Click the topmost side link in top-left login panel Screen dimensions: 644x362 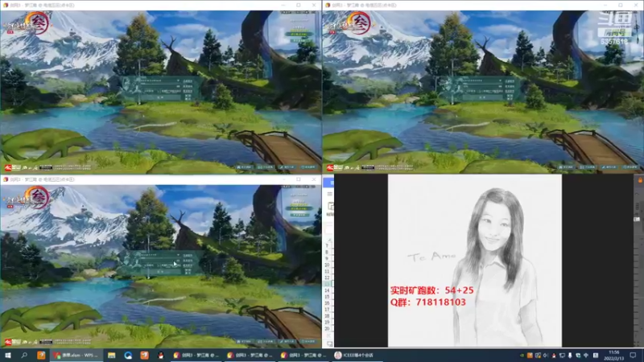coord(188,81)
